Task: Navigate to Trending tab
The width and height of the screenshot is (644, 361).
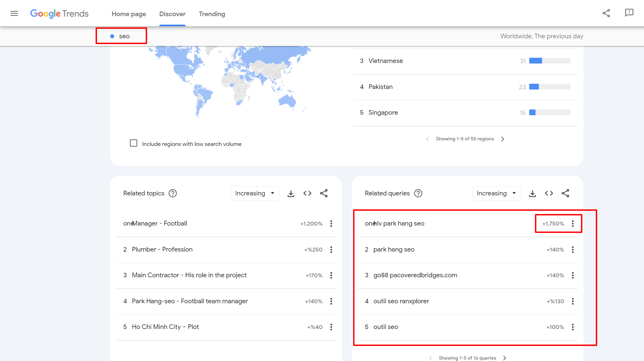Action: 212,13
